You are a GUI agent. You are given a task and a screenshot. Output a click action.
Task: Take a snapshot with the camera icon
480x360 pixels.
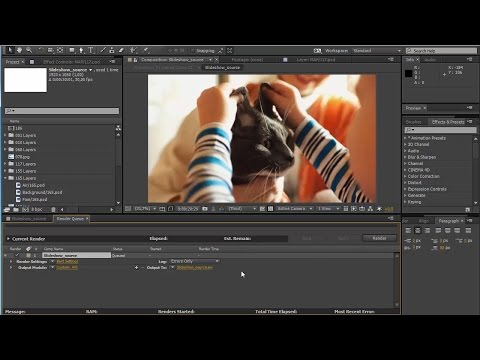pyautogui.click(x=205, y=209)
